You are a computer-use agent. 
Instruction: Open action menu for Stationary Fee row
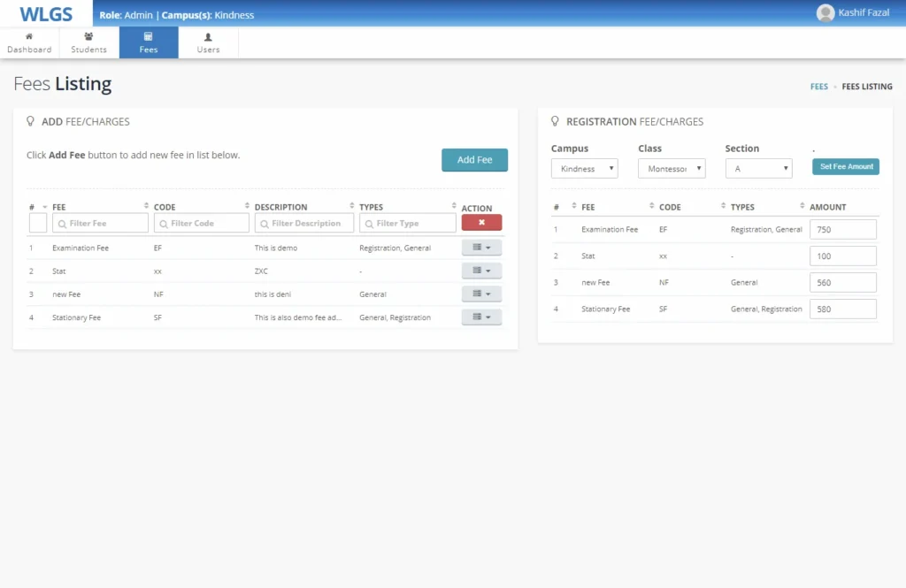481,317
